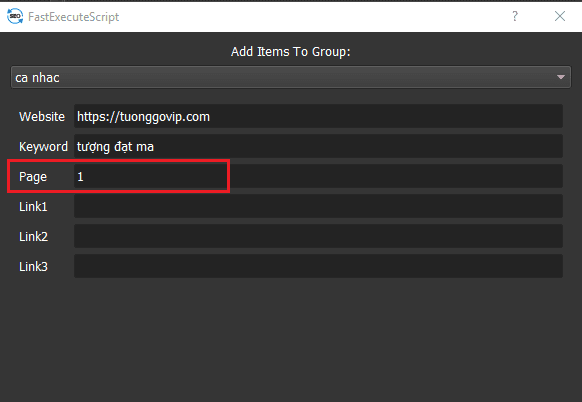The height and width of the screenshot is (402, 582).
Task: Click the 'Add Items To Group:' heading
Action: (291, 52)
